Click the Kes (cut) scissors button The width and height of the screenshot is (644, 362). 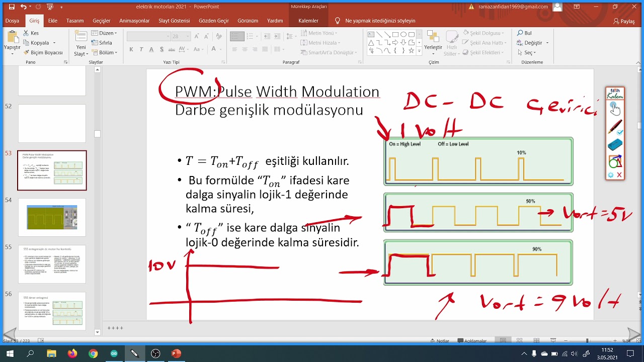point(30,33)
